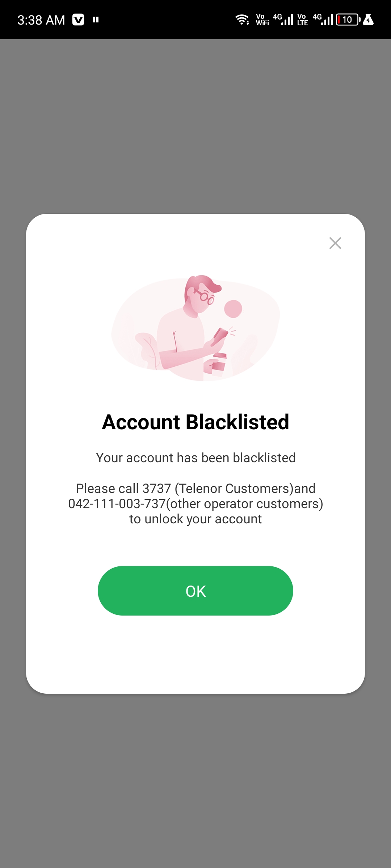The image size is (391, 868).
Task: Tap the charging flask icon
Action: (x=368, y=20)
